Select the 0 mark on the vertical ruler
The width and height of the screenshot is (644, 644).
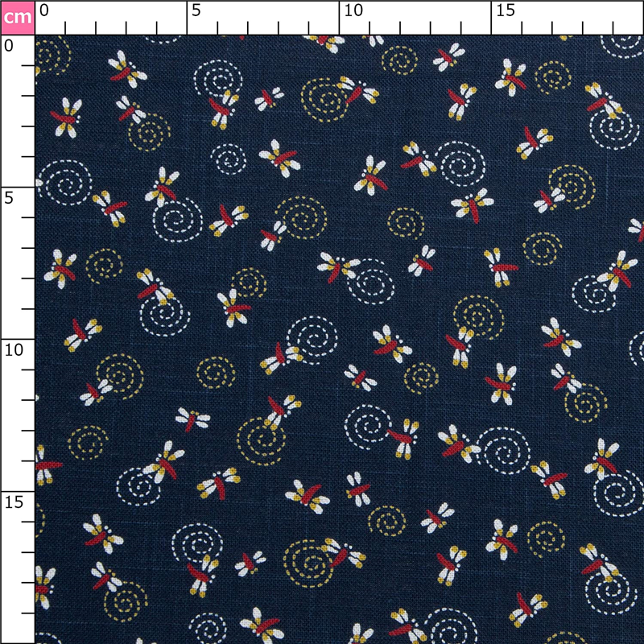[x=10, y=47]
